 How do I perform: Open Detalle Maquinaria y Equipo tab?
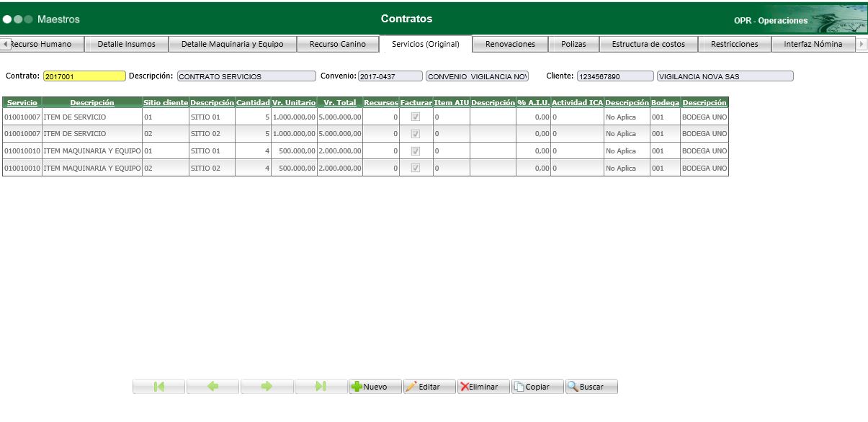tap(233, 44)
